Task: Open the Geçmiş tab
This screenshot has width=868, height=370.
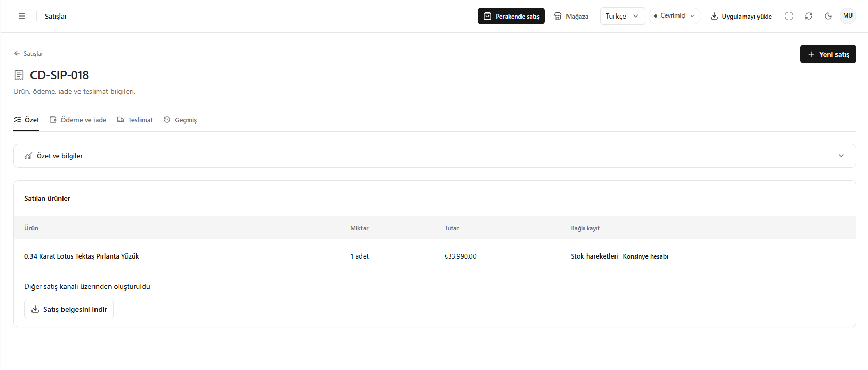Action: pos(180,120)
